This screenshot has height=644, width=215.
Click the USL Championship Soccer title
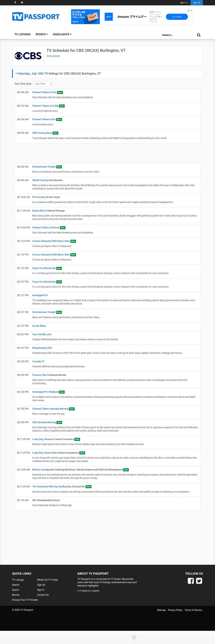[x=46, y=500]
